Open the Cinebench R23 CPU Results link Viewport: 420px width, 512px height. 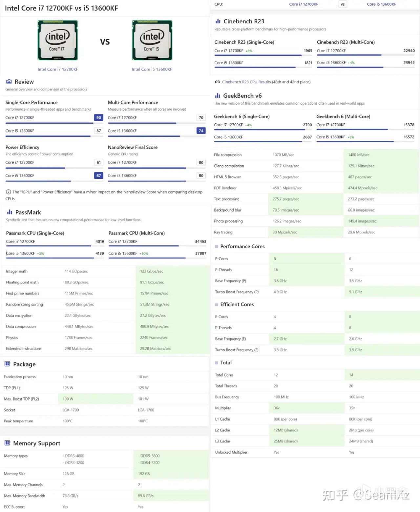pos(246,82)
